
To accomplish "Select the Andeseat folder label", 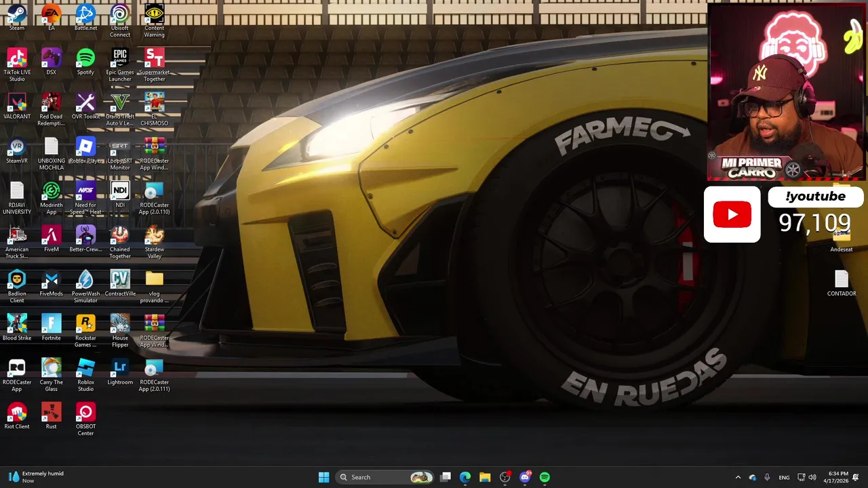I will point(842,249).
